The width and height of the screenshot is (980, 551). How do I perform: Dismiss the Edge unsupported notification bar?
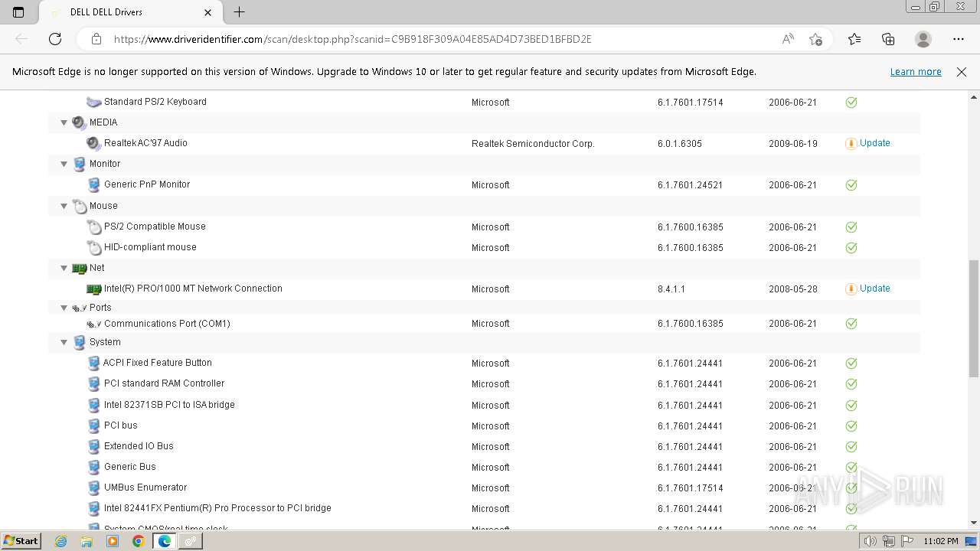[x=962, y=72]
